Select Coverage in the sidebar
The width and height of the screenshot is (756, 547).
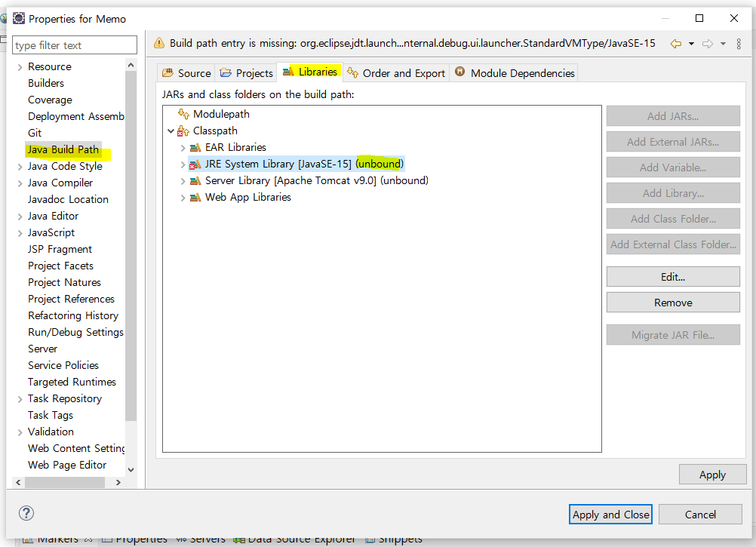[50, 100]
